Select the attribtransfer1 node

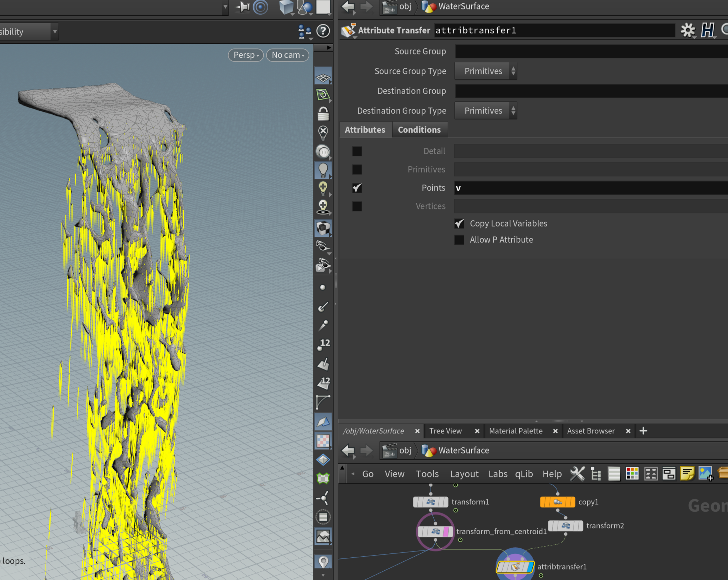515,567
